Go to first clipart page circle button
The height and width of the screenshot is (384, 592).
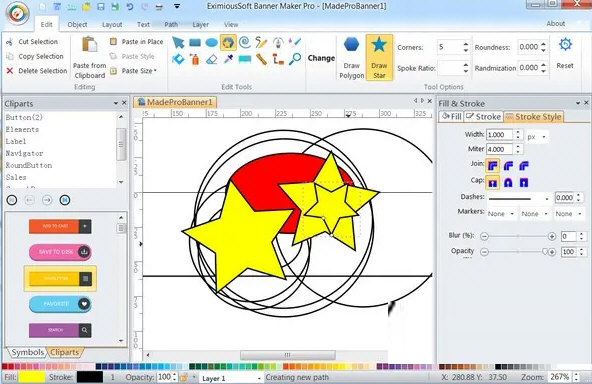[x=12, y=200]
